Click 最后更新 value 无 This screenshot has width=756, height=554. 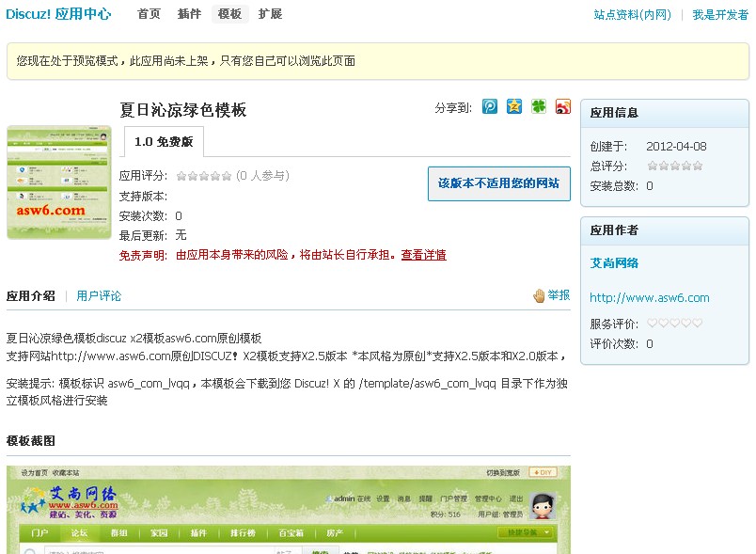coord(181,235)
